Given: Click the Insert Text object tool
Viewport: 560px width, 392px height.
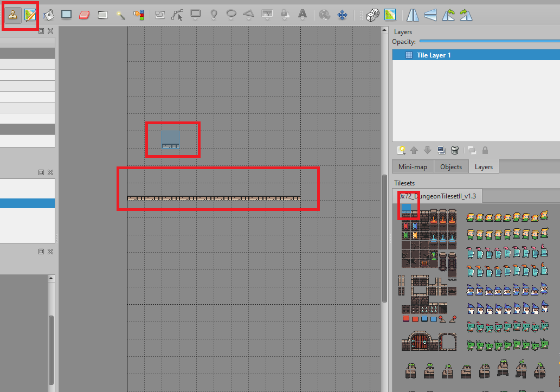Looking at the screenshot, I should click(302, 15).
